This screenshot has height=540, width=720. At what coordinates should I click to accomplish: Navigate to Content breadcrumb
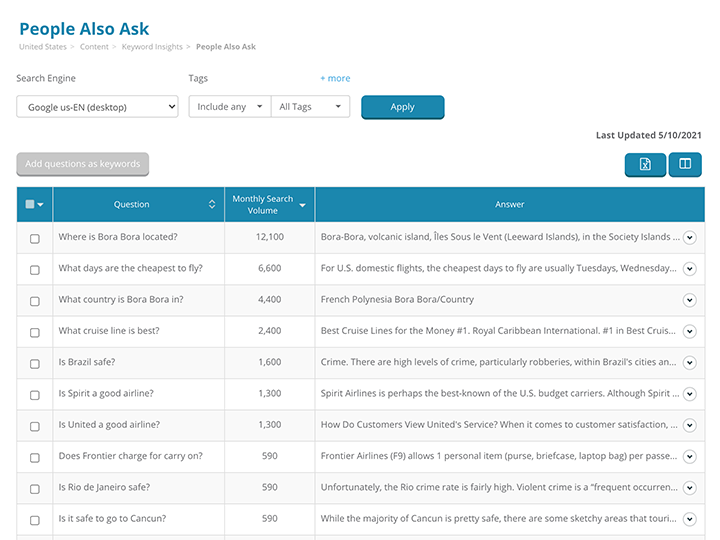(94, 47)
